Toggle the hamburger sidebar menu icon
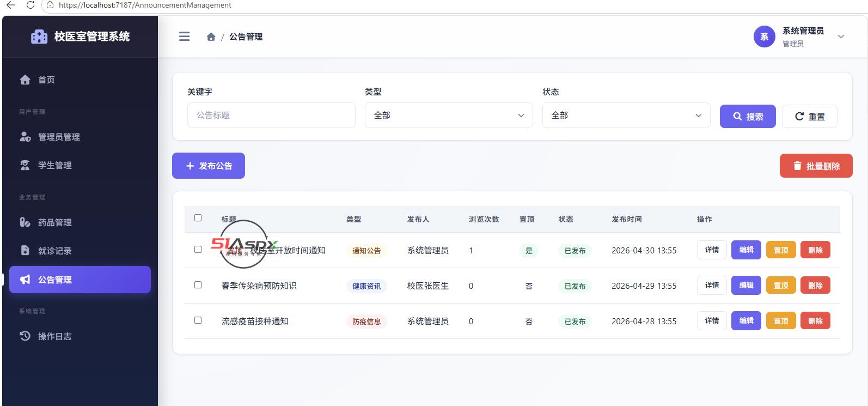The height and width of the screenshot is (406, 868). pyautogui.click(x=185, y=37)
